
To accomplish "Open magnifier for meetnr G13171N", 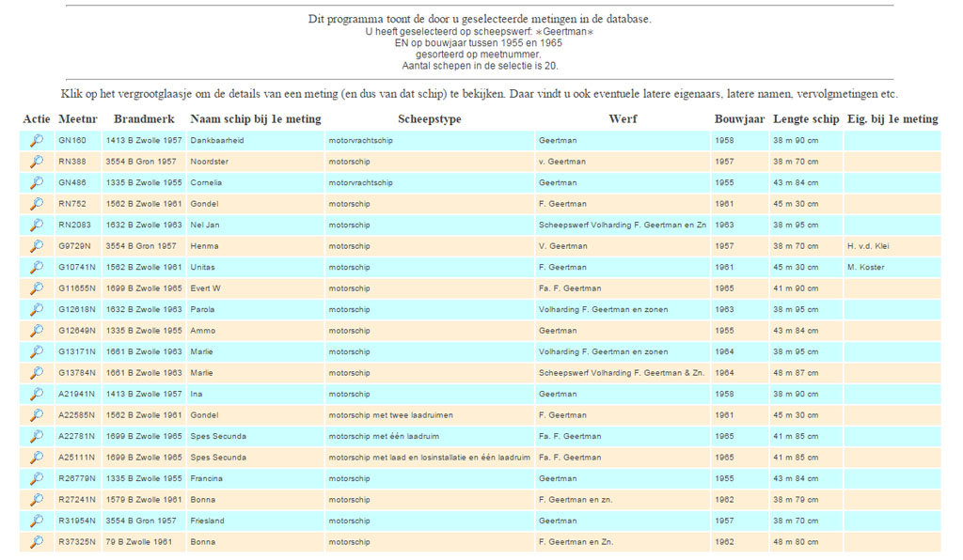I will [36, 352].
